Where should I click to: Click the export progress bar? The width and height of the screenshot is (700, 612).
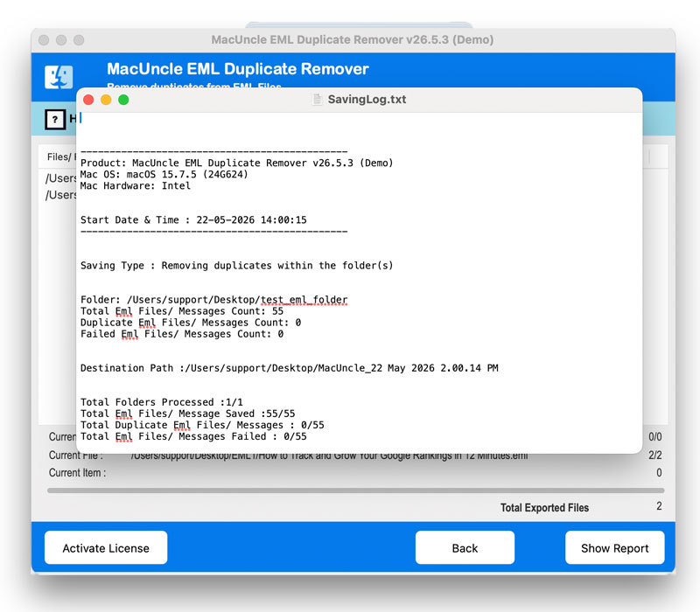pyautogui.click(x=356, y=490)
